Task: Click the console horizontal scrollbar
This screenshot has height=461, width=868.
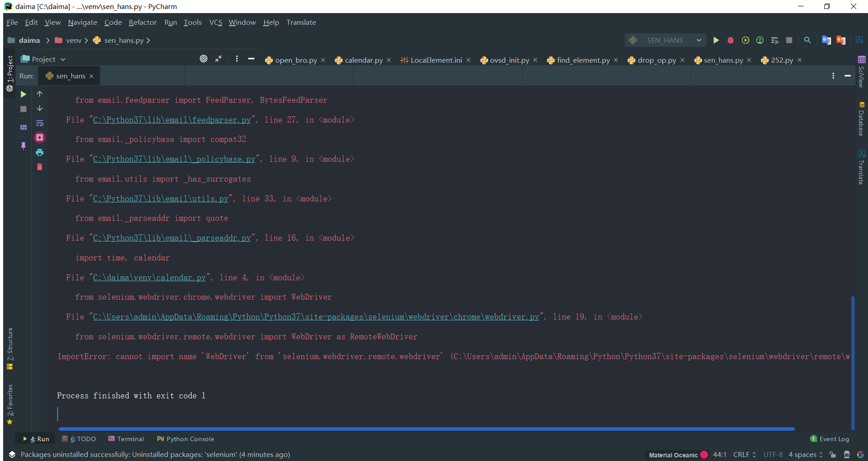Action: (x=426, y=429)
